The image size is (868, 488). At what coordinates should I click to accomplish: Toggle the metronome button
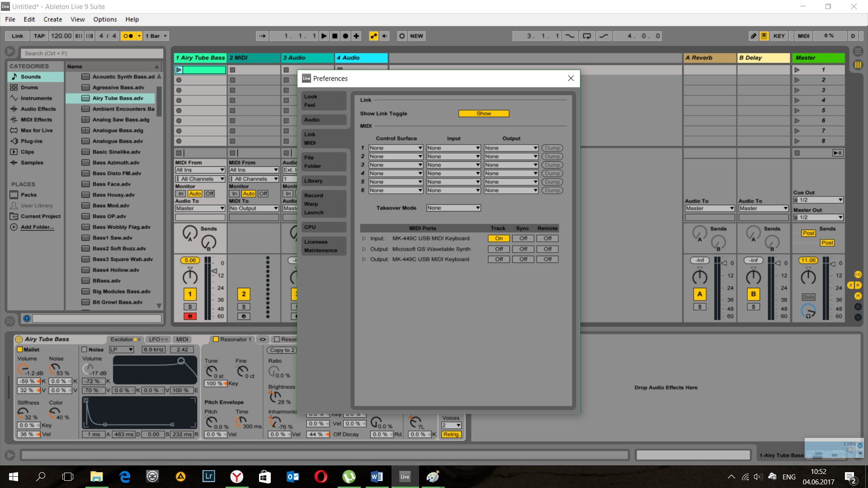pos(128,36)
